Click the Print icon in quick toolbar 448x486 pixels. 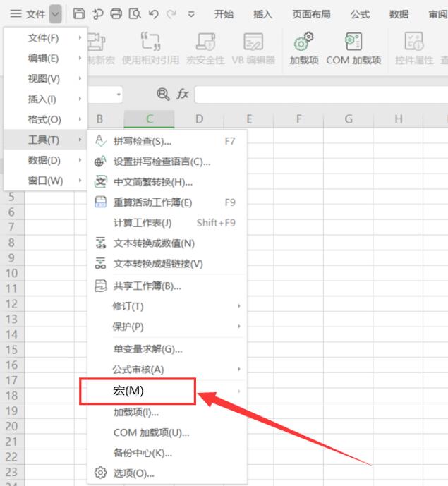[x=116, y=14]
